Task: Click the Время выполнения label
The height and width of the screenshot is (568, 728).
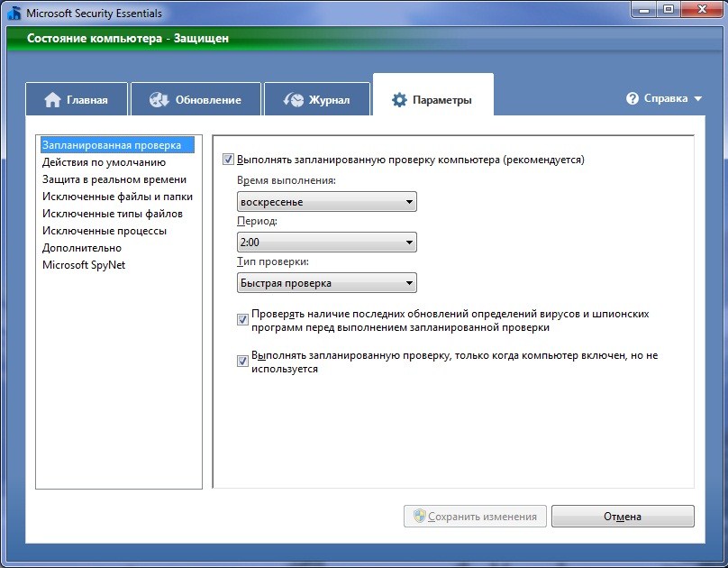Action: click(x=287, y=180)
